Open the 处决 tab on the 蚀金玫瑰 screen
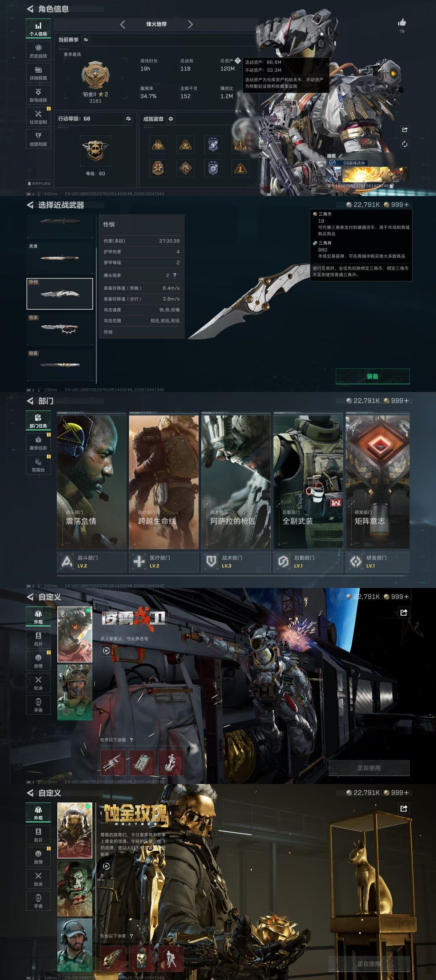The width and height of the screenshot is (436, 980). click(38, 879)
